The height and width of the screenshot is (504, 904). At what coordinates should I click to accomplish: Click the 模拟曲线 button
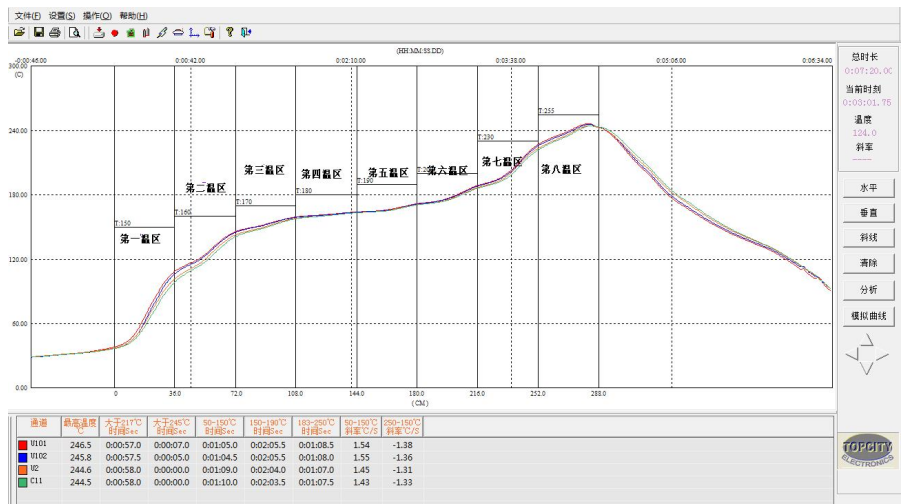pyautogui.click(x=868, y=316)
